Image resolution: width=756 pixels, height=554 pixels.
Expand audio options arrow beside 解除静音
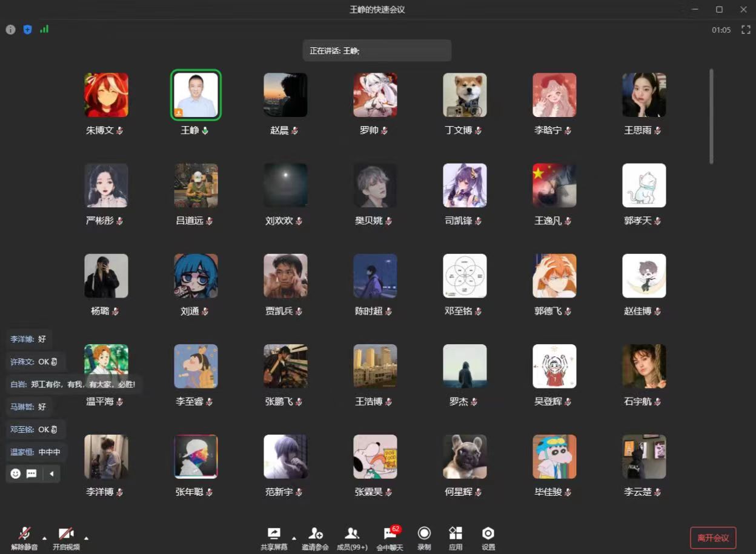pos(44,538)
